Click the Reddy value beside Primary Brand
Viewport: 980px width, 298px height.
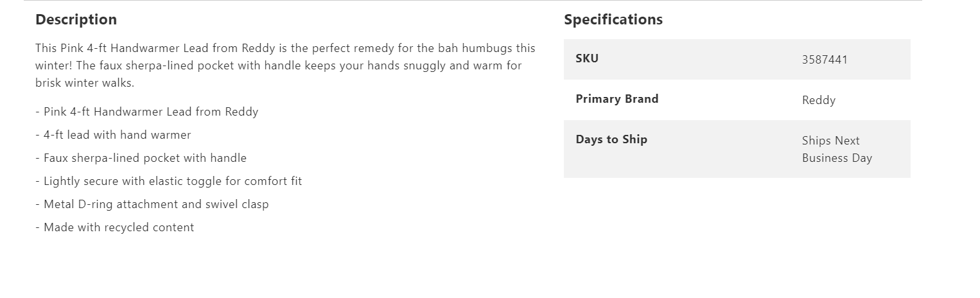(818, 100)
